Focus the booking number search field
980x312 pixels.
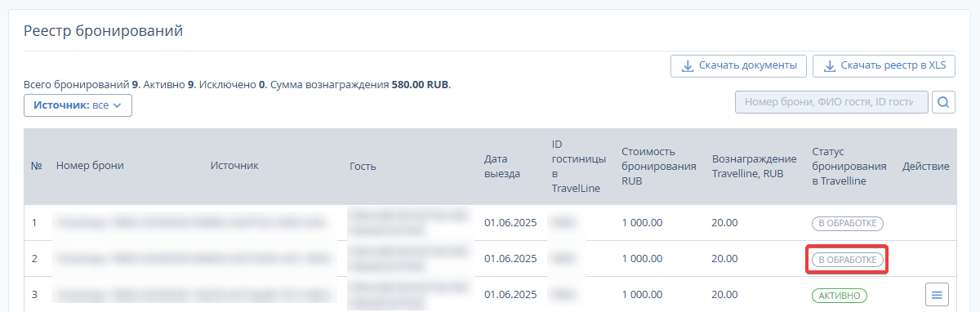[831, 102]
